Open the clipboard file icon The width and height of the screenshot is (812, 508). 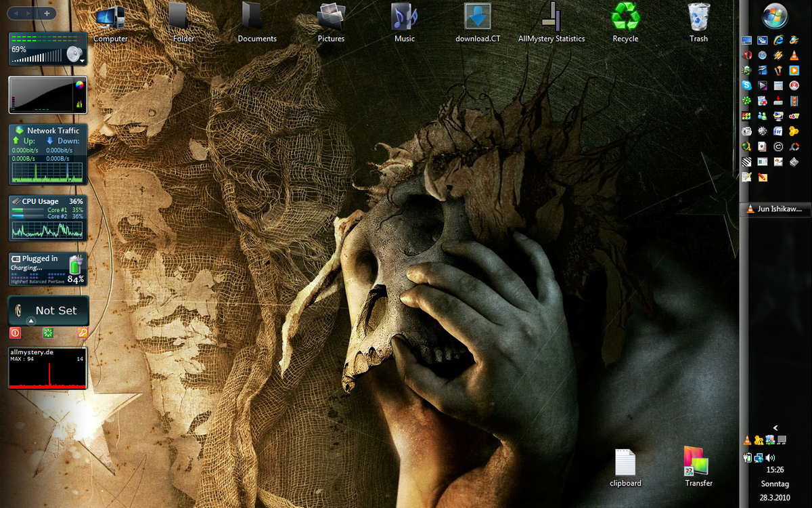click(x=625, y=467)
